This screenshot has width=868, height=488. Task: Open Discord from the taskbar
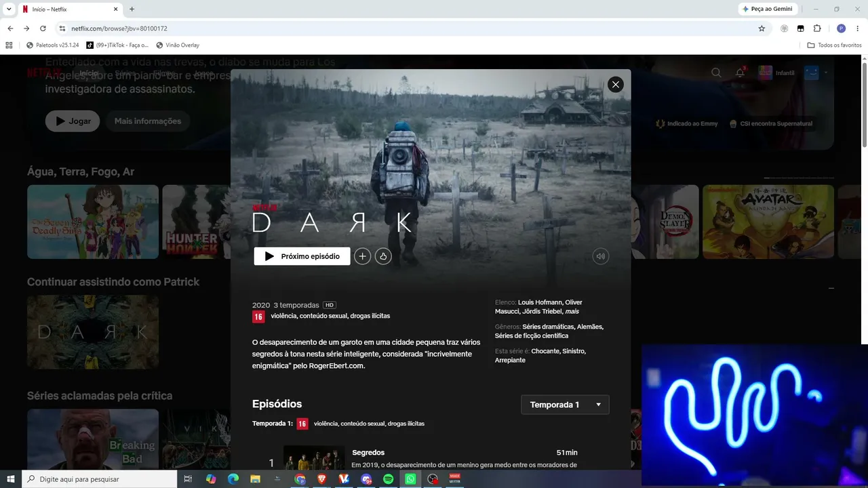point(367,479)
